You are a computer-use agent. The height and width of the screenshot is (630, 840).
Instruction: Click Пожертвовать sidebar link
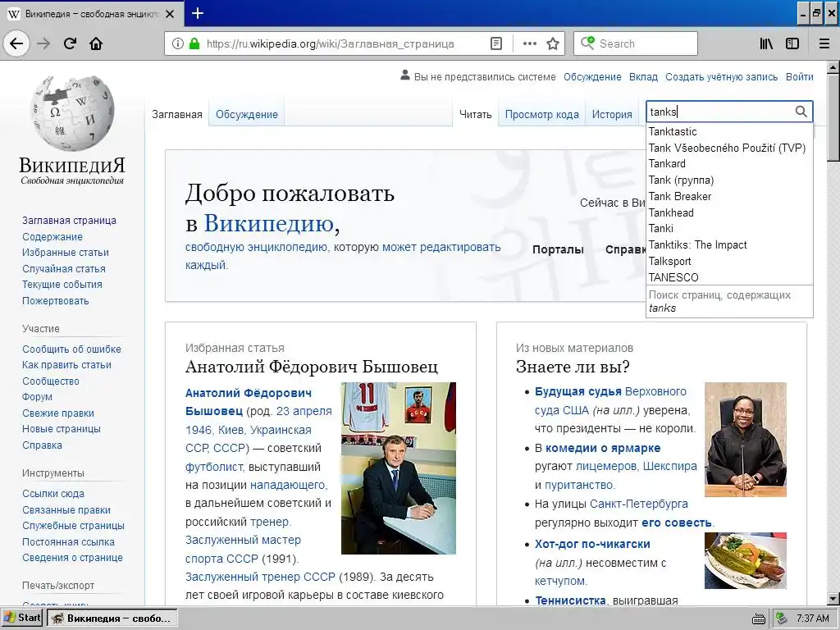click(x=55, y=300)
